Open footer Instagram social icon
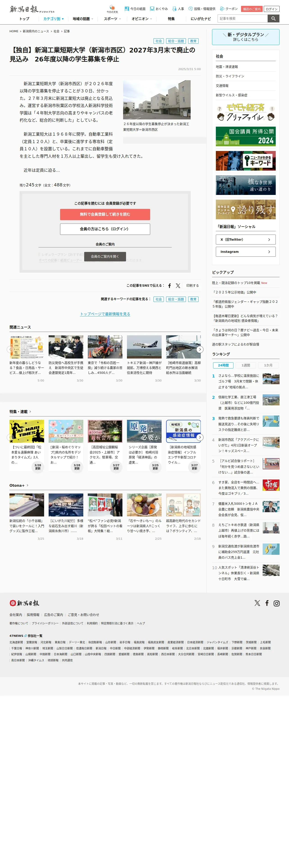The height and width of the screenshot is (868, 289). (277, 603)
